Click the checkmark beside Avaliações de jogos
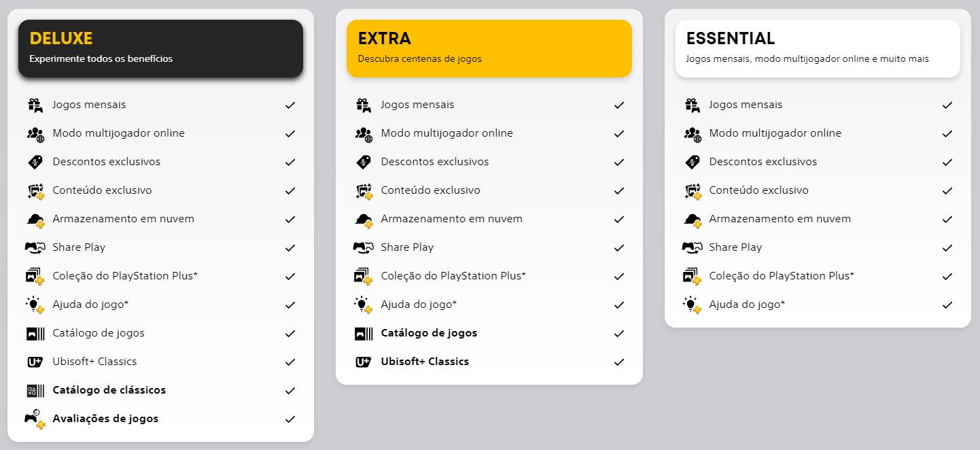This screenshot has height=450, width=980. tap(290, 419)
